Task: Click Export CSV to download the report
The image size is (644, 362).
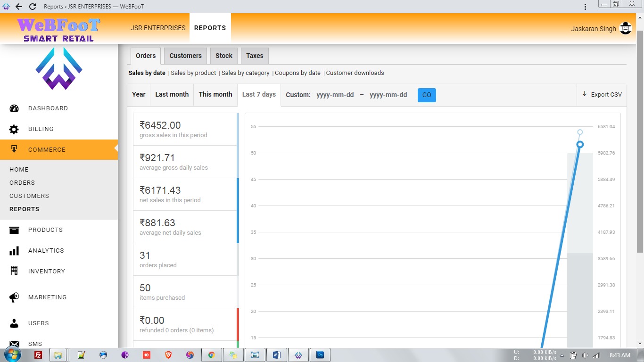Action: (x=602, y=94)
